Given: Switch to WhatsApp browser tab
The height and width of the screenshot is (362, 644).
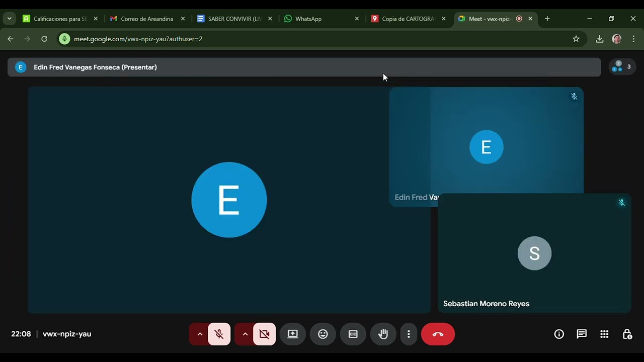Looking at the screenshot, I should pos(321,19).
